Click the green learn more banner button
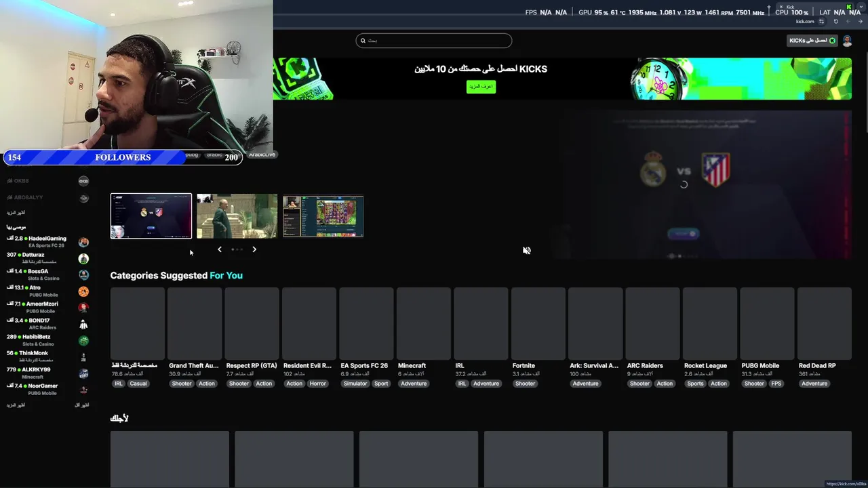 [x=481, y=87]
